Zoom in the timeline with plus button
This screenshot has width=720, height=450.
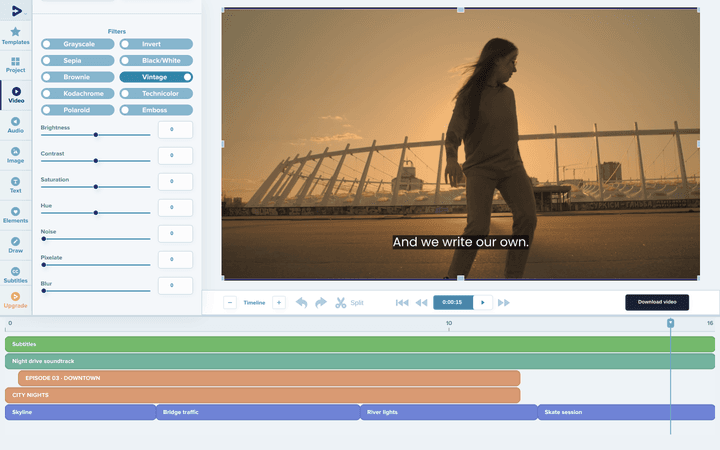pos(279,303)
